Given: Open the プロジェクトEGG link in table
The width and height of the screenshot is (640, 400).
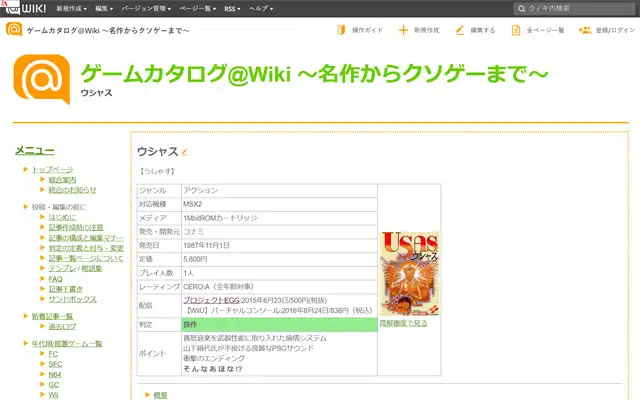Looking at the screenshot, I should tap(211, 300).
